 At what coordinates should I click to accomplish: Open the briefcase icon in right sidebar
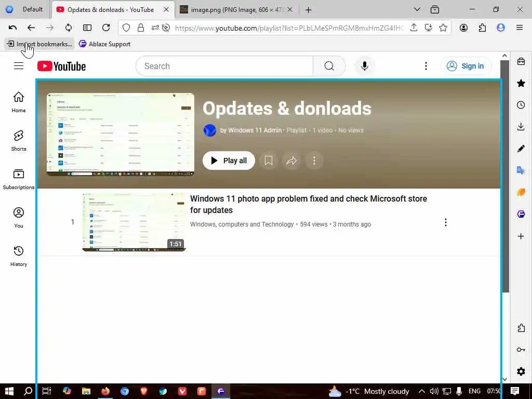[521, 61]
